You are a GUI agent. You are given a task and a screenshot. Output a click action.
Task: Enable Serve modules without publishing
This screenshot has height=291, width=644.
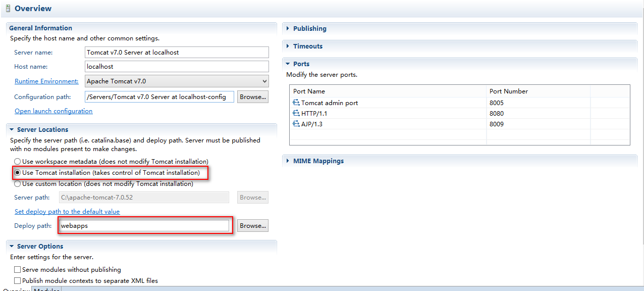pos(18,270)
